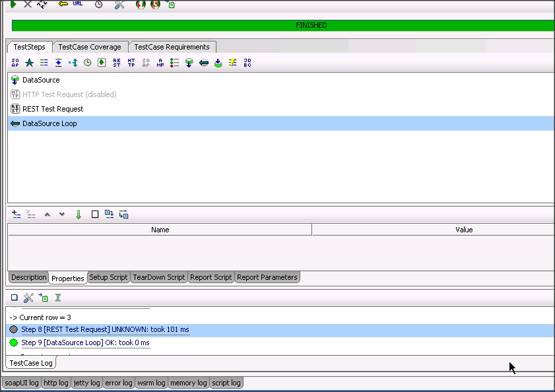Click the key credentials icon in the top toolbar
555x392 pixels.
click(x=63, y=4)
